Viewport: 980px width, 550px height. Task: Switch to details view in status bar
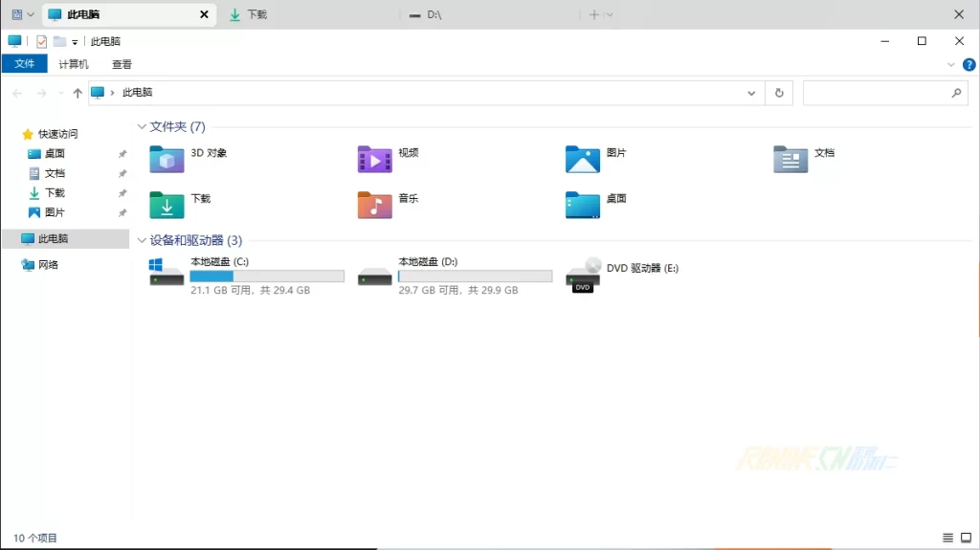[947, 539]
